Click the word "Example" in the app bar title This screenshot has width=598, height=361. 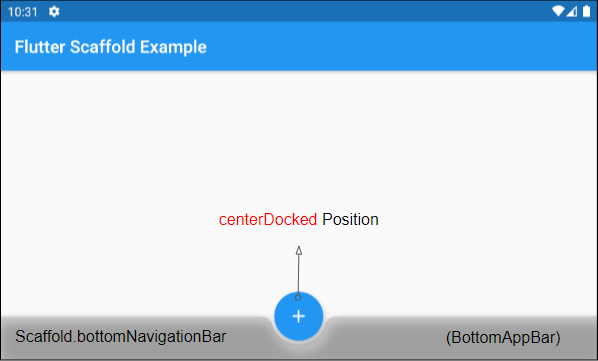173,48
